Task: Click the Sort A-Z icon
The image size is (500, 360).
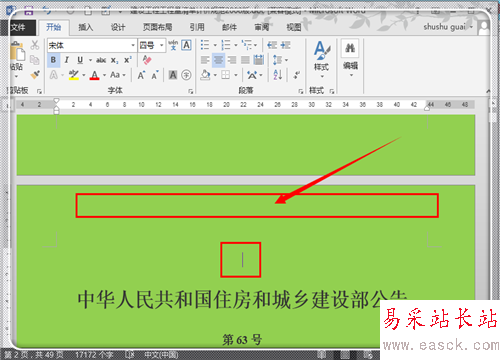Action: tap(278, 75)
